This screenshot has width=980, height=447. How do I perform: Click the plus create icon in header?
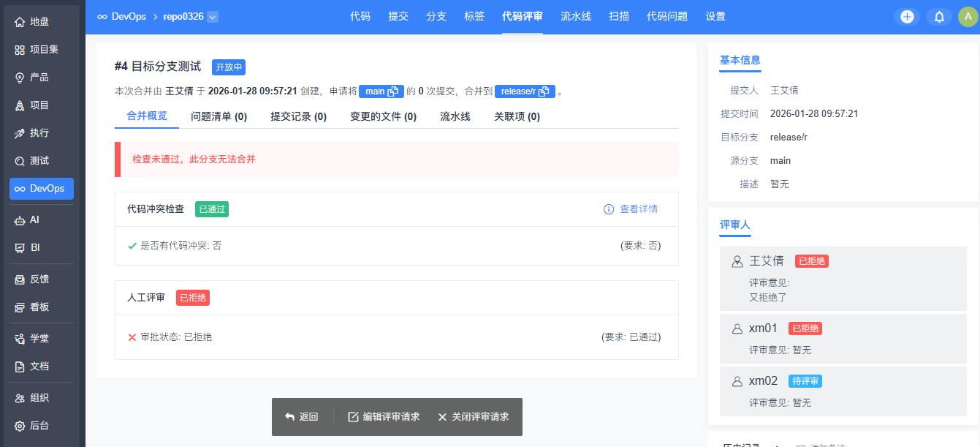907,17
